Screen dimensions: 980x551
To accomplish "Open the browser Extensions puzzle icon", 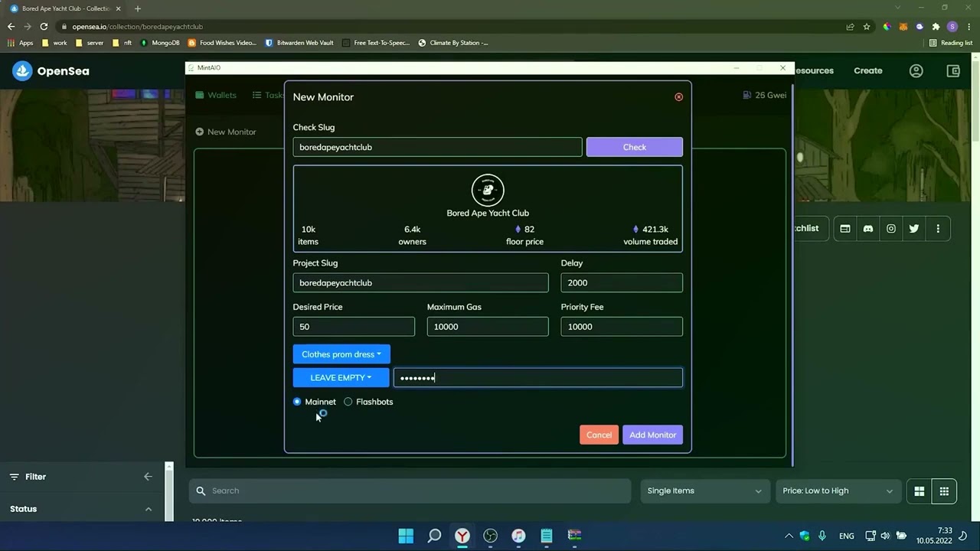I will (936, 26).
